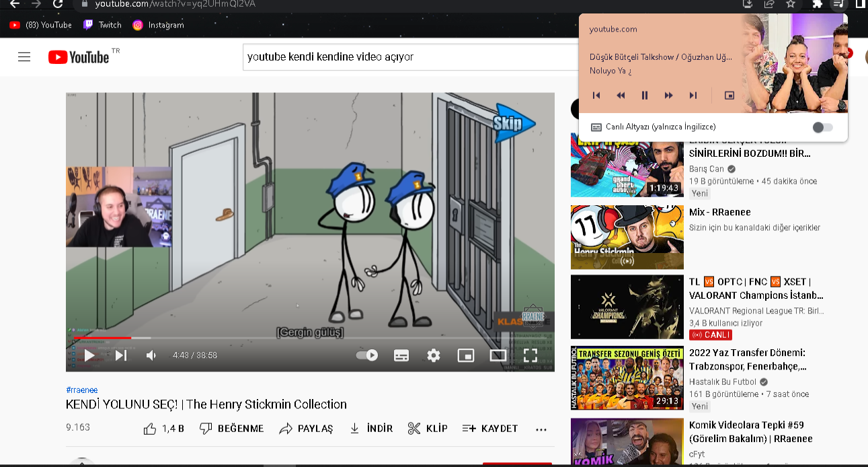
Task: Open the Twitch bookmark
Action: coord(102,25)
